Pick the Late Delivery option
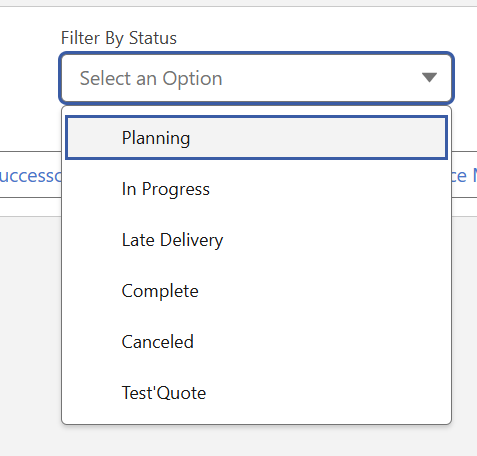Screen dimensions: 477x456 point(256,240)
